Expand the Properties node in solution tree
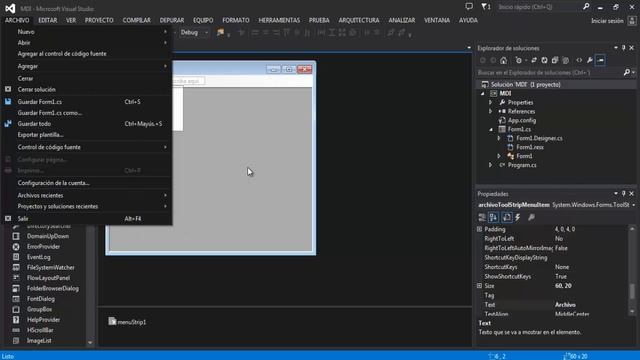This screenshot has height=360, width=640. 491,102
